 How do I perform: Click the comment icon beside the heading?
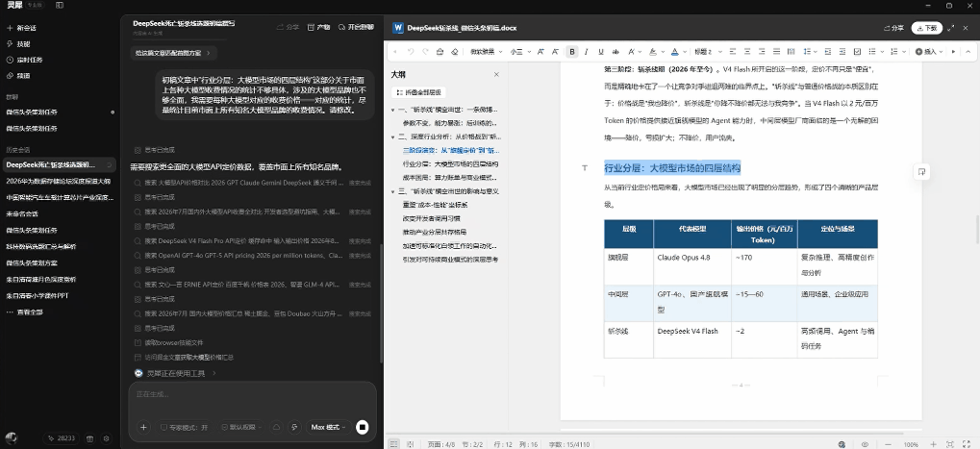pos(921,172)
